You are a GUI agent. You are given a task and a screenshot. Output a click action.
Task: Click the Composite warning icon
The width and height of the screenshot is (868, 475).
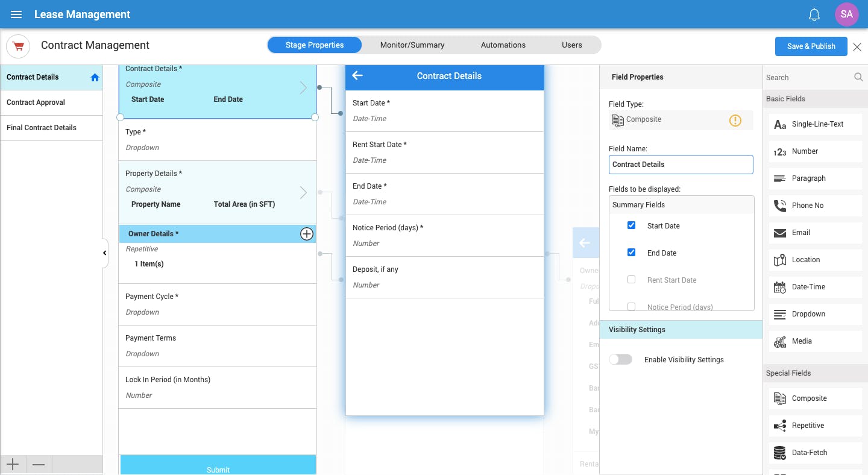[x=735, y=120]
